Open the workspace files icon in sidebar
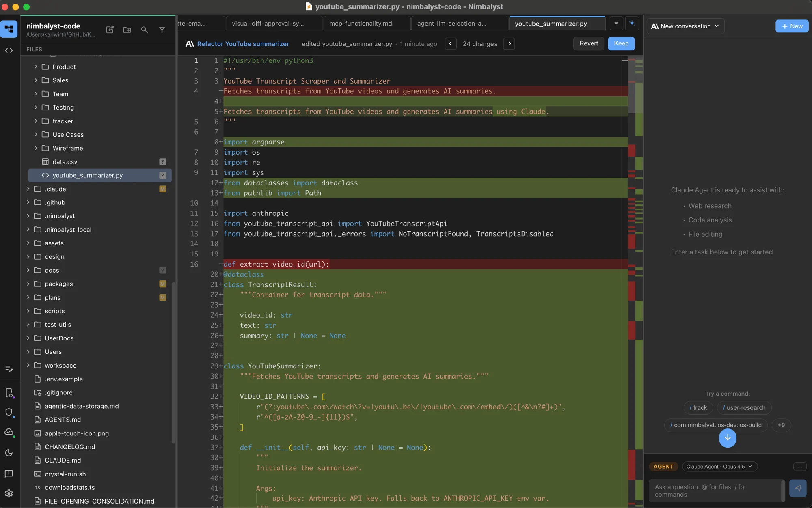Viewport: 812px width, 508px height. tap(9, 29)
